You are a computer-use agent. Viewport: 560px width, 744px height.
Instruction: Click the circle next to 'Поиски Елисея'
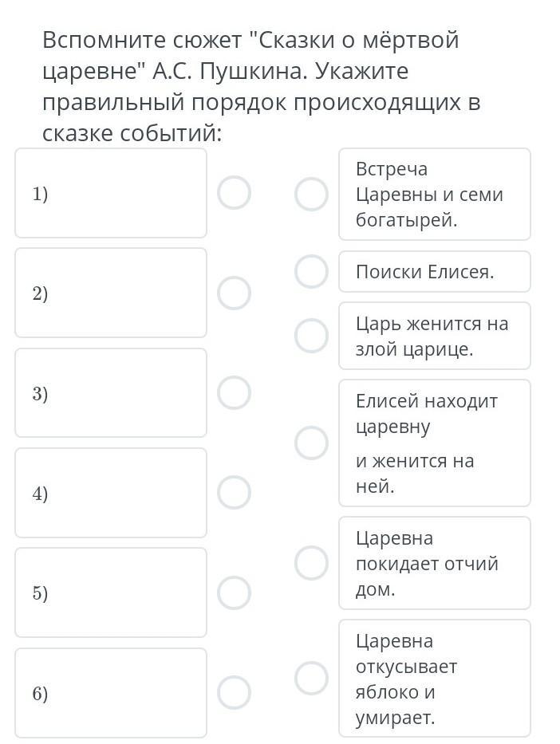coord(311,271)
